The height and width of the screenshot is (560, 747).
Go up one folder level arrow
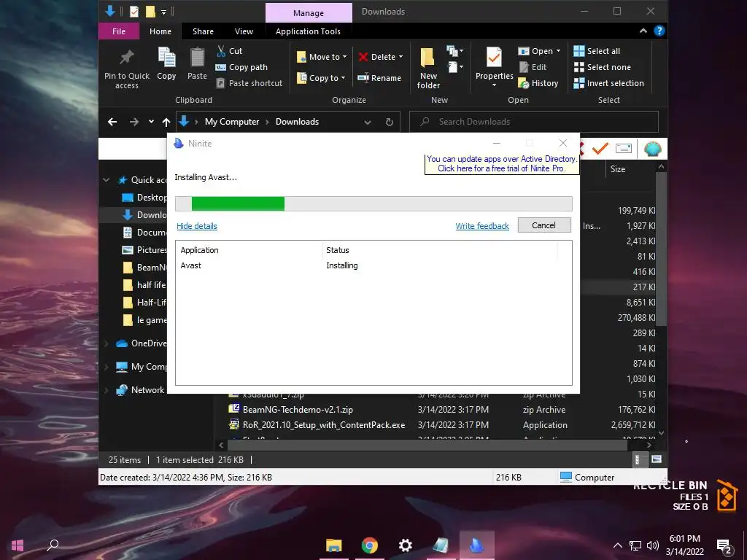click(166, 122)
